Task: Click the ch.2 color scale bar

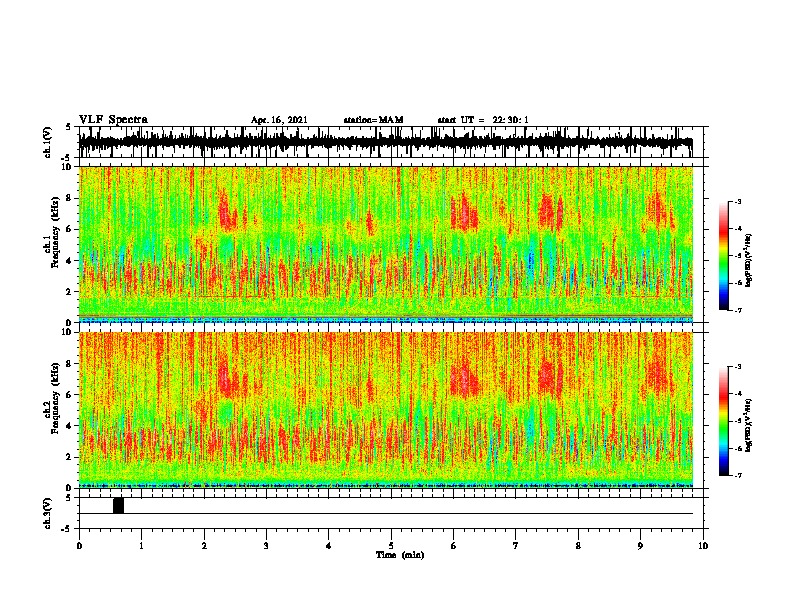Action: (x=723, y=421)
